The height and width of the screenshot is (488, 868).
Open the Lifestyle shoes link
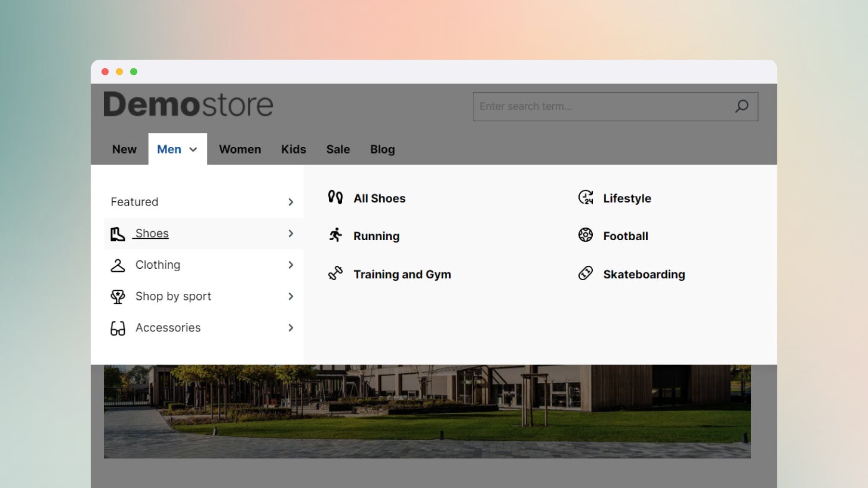click(x=627, y=198)
